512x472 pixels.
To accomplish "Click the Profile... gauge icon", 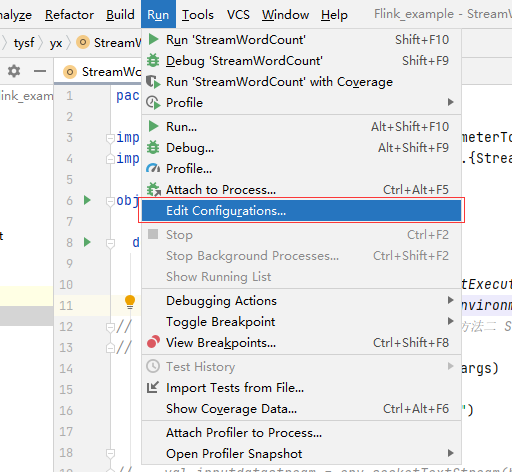I will pyautogui.click(x=153, y=168).
